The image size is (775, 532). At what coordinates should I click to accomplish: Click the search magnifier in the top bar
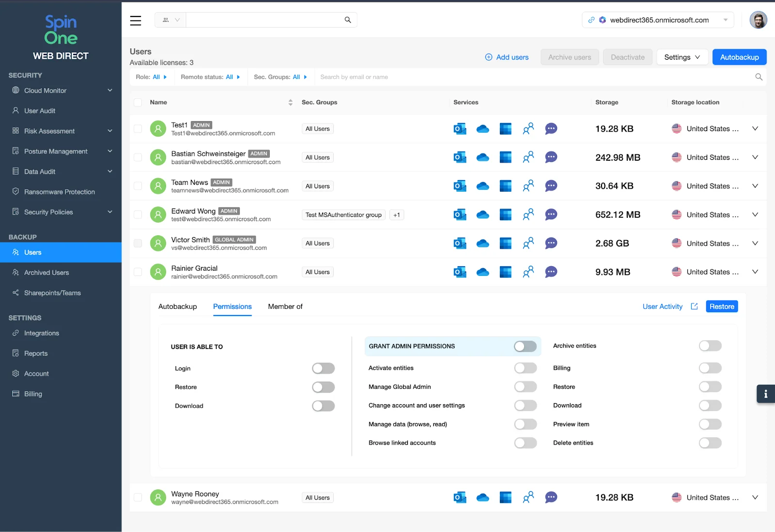(347, 20)
